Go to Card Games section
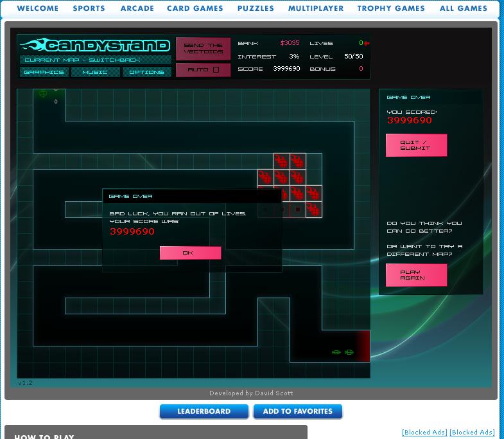 coord(195,8)
